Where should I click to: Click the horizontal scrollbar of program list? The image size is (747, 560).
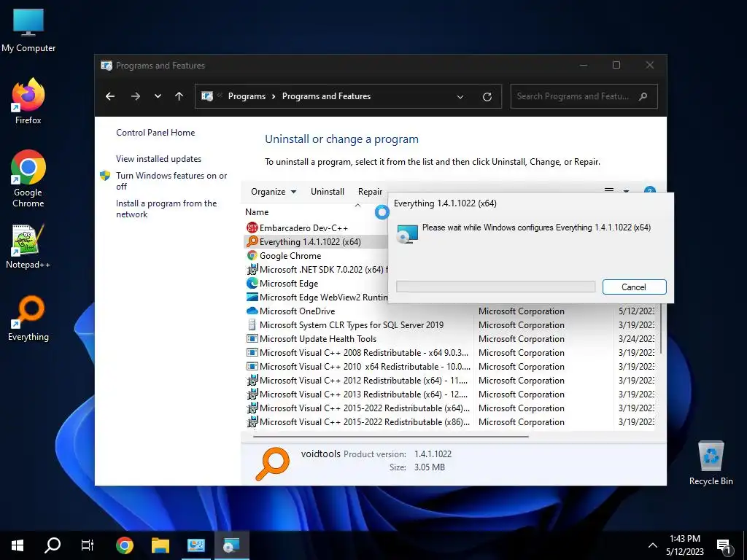point(391,436)
